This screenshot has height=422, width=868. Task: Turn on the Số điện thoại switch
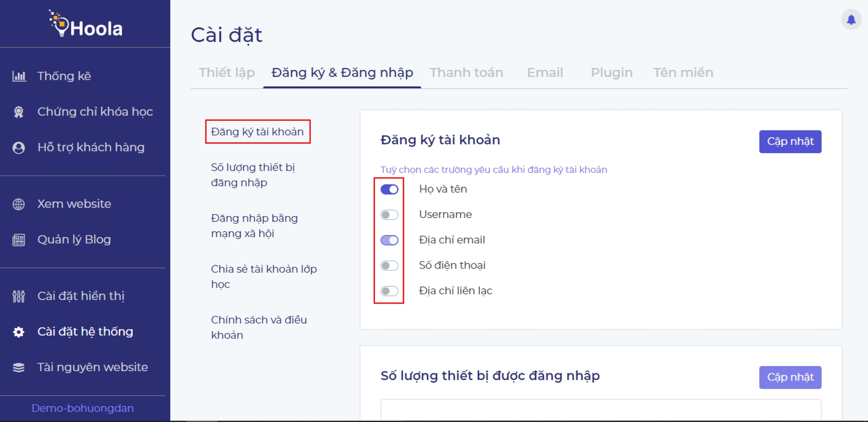389,265
